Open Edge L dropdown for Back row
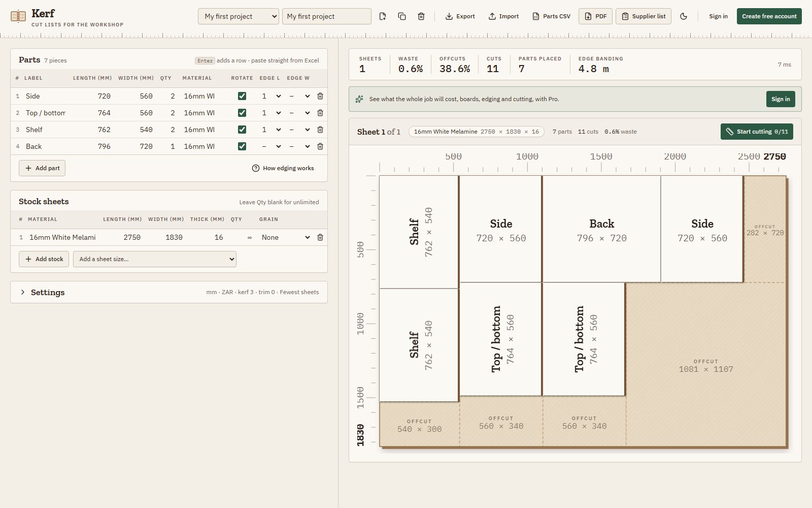812x508 pixels. [271, 146]
